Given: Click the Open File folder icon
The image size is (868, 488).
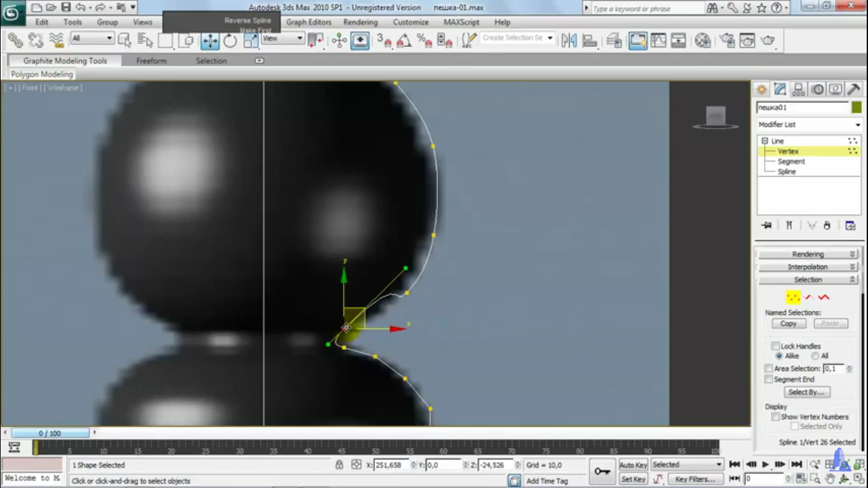Looking at the screenshot, I should click(51, 8).
